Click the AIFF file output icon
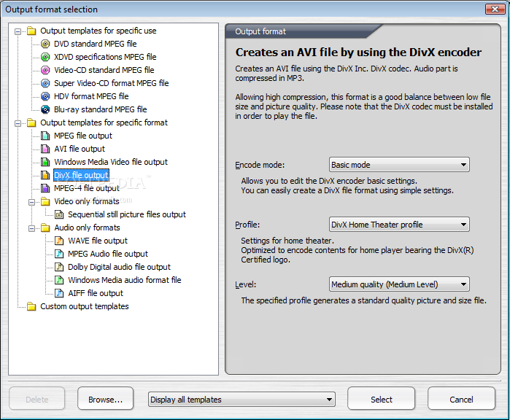Image resolution: width=510 pixels, height=420 pixels. click(59, 293)
